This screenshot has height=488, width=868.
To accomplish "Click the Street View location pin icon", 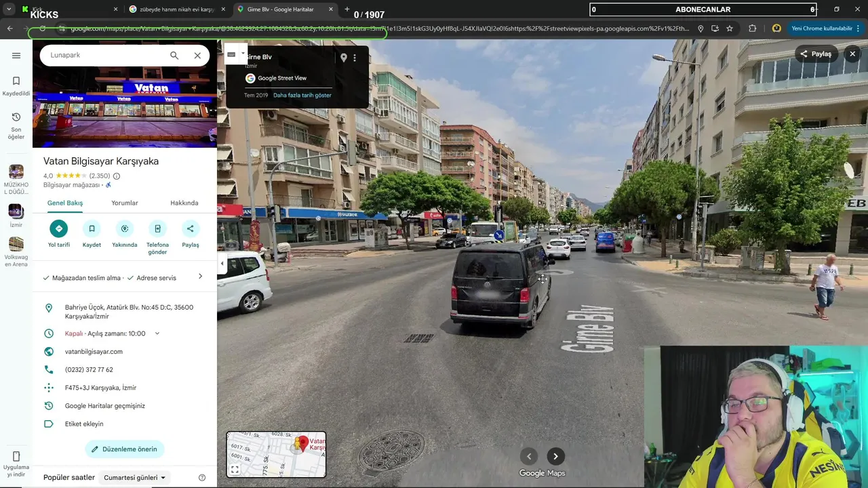I will pos(344,58).
